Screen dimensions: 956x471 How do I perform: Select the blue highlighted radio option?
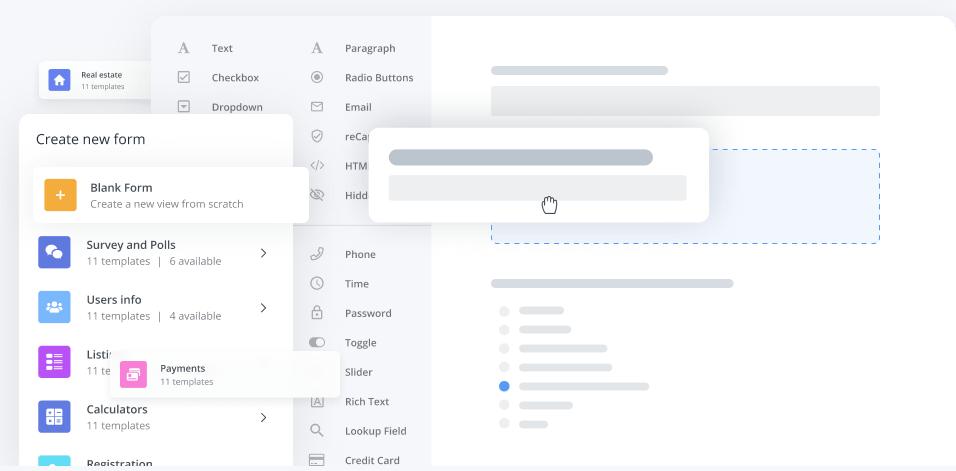tap(504, 386)
